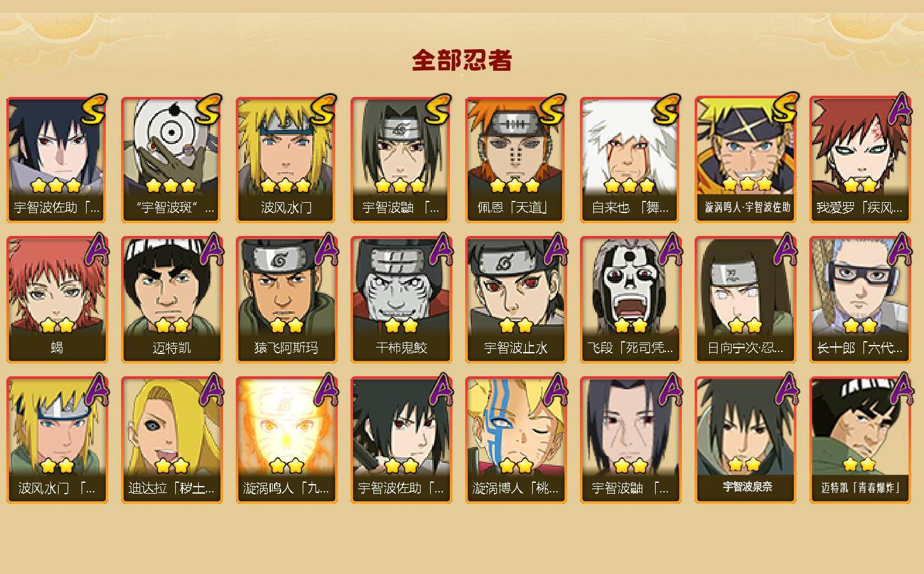Click the 全部忍者 heading
The height and width of the screenshot is (574, 924).
(x=462, y=60)
